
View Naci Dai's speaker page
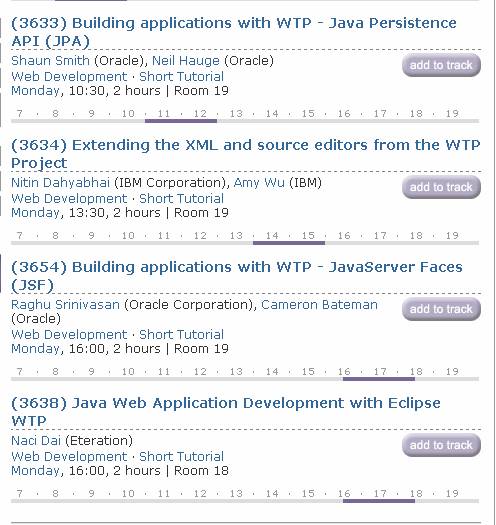(x=36, y=441)
